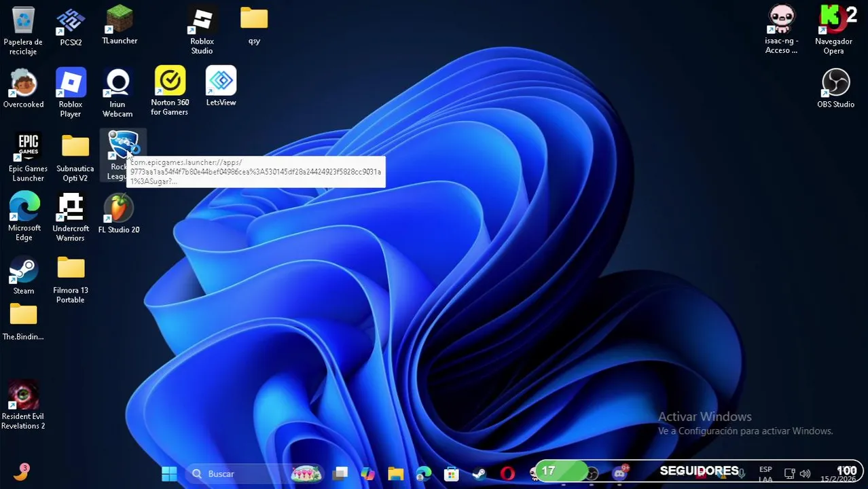Open the crescent widget with the 3 badge
This screenshot has width=868, height=489.
coord(21,472)
